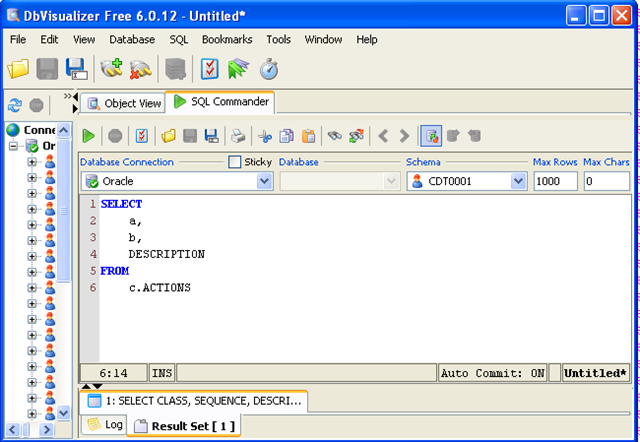Click the tree scrollbar down arrow
Viewport: 640px width, 442px height.
point(64,413)
